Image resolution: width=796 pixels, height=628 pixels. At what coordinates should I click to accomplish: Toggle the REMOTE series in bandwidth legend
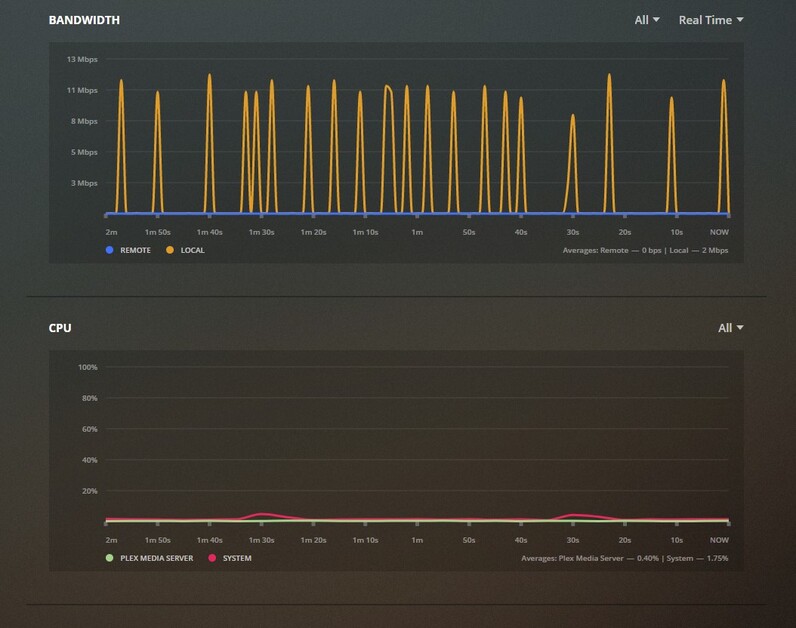click(128, 250)
